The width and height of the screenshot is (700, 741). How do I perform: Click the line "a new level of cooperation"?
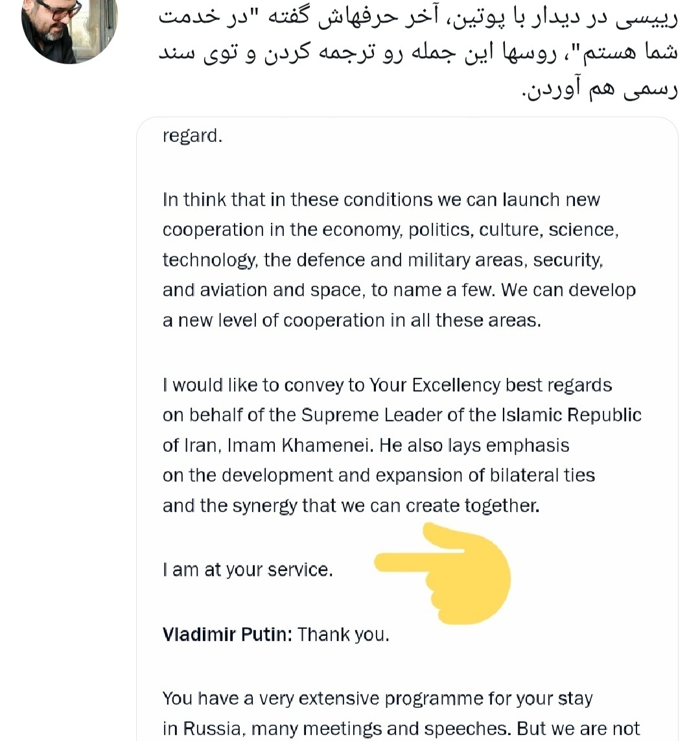click(x=352, y=320)
